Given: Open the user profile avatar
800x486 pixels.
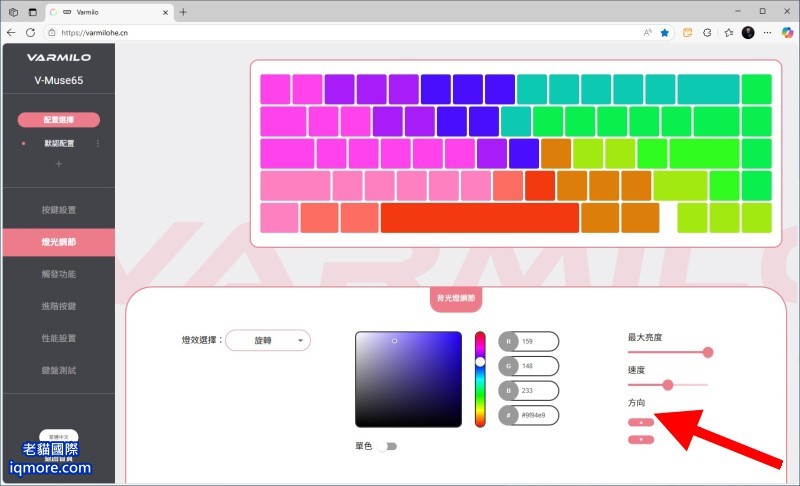Looking at the screenshot, I should pyautogui.click(x=748, y=33).
